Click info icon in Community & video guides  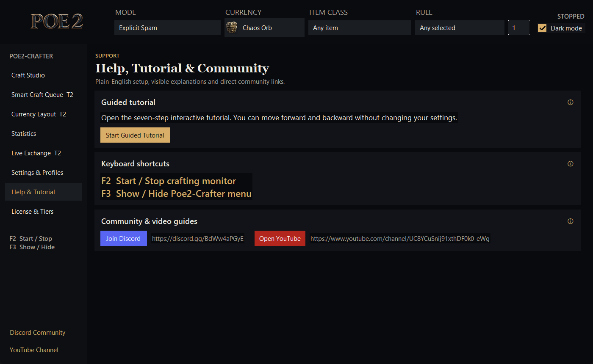[570, 221]
